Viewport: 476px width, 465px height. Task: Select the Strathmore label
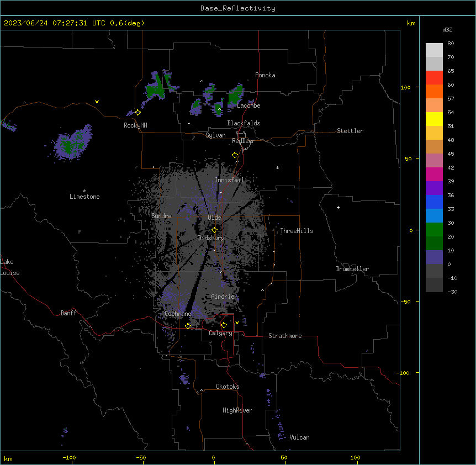(285, 336)
